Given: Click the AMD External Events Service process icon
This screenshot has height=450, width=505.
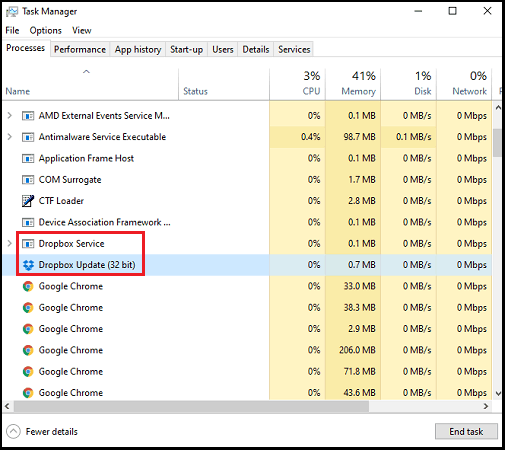Looking at the screenshot, I should [x=28, y=116].
